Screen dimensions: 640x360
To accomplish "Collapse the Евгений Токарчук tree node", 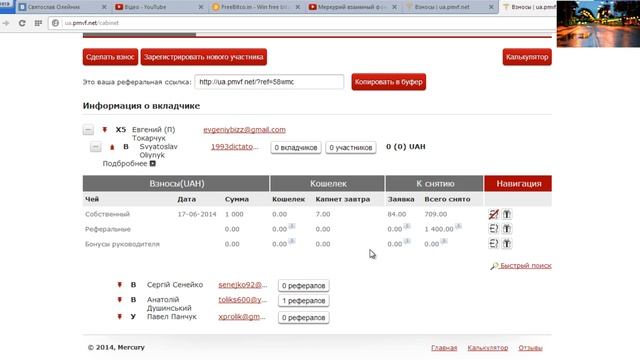I will (x=88, y=130).
